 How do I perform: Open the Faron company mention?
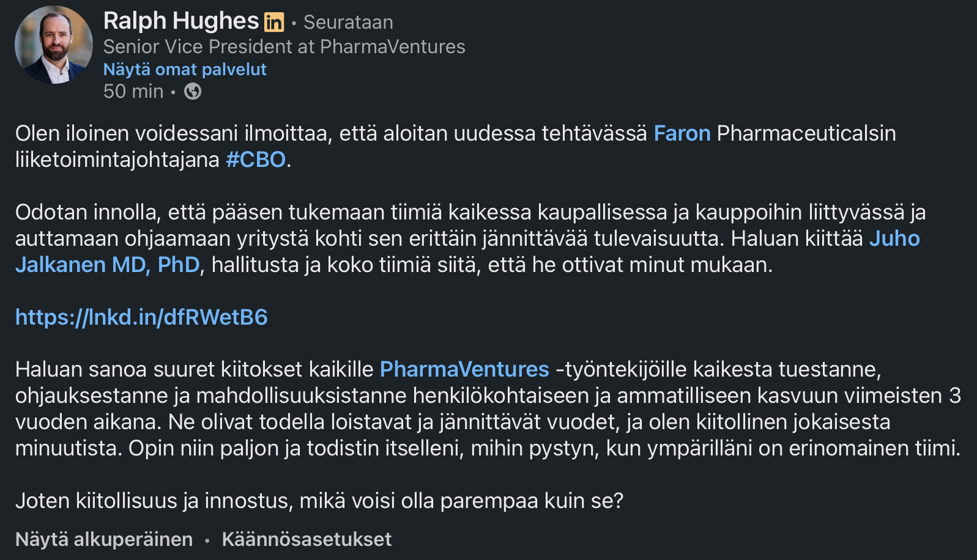click(682, 133)
